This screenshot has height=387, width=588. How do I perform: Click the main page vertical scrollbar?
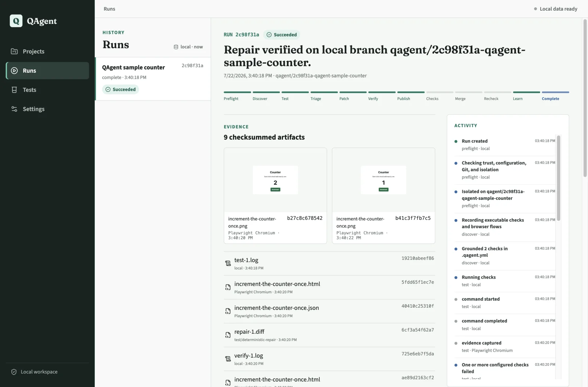(585, 98)
